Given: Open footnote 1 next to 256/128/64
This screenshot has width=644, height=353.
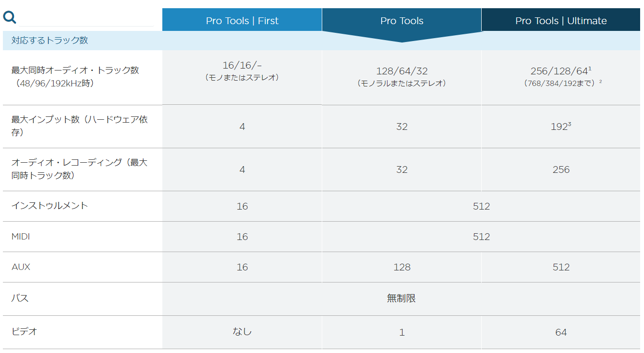Looking at the screenshot, I should coord(590,69).
